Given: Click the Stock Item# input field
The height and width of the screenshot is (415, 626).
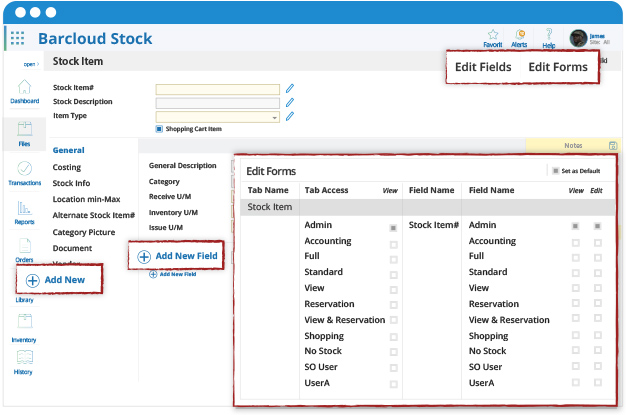Looking at the screenshot, I should click(x=218, y=89).
